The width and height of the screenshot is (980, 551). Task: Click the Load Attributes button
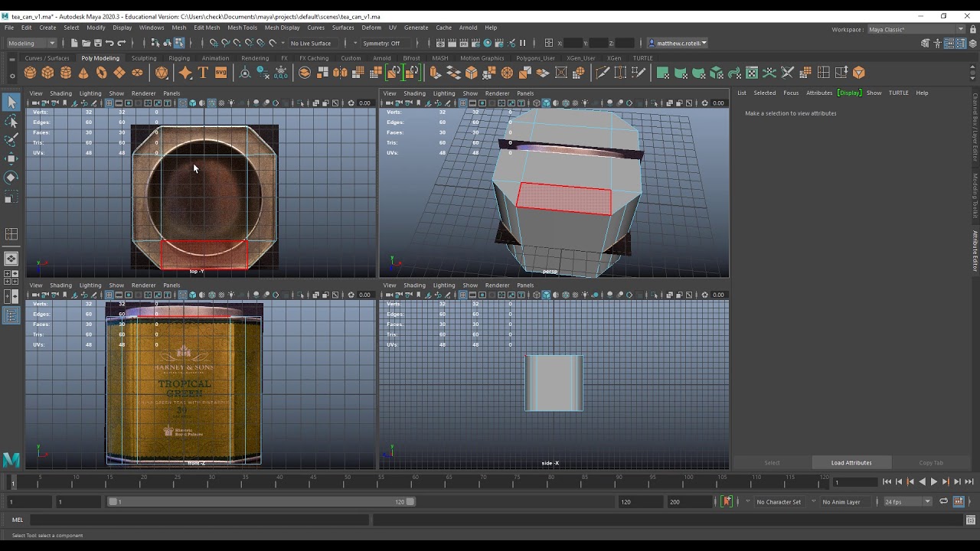click(x=851, y=462)
